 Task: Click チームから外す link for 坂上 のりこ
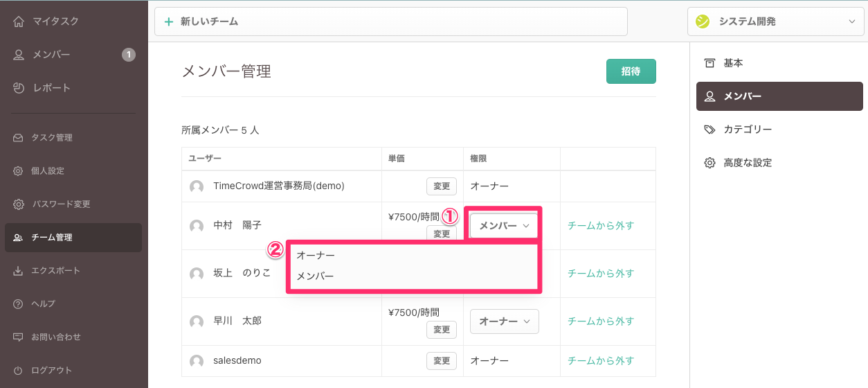[x=600, y=274]
